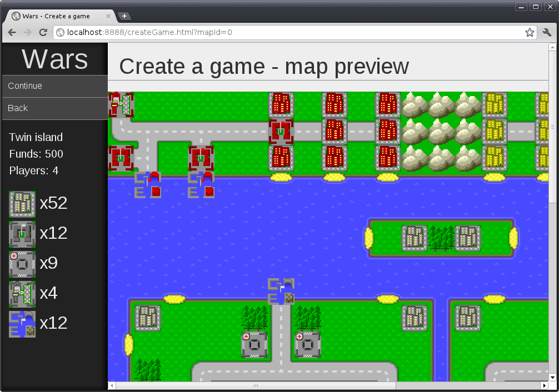Screen dimensions: 559x392
Task: Click the horizontal scrollbar of map preview
Action: click(x=256, y=385)
